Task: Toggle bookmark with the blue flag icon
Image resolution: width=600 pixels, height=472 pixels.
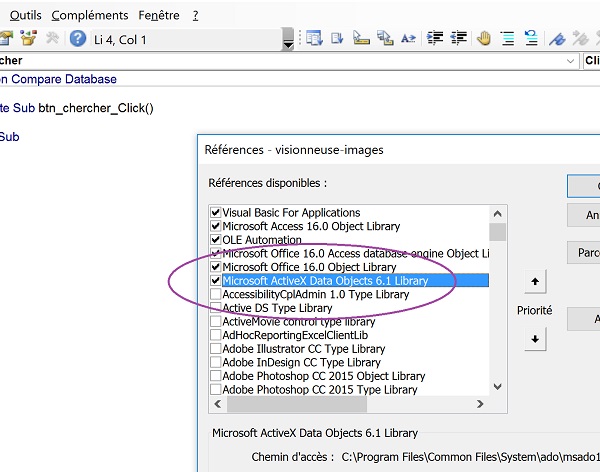Action: [557, 38]
